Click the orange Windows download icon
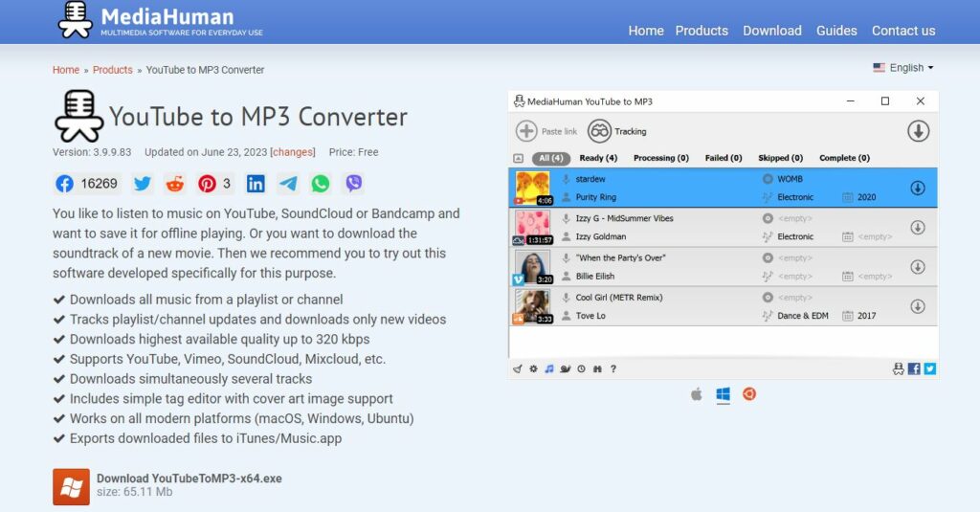980x512 pixels. click(x=71, y=487)
